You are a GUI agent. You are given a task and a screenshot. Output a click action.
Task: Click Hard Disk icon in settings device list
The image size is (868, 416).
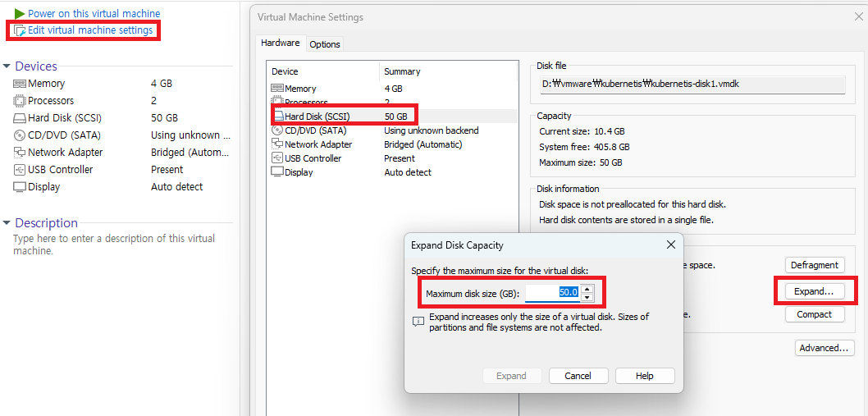(x=278, y=117)
